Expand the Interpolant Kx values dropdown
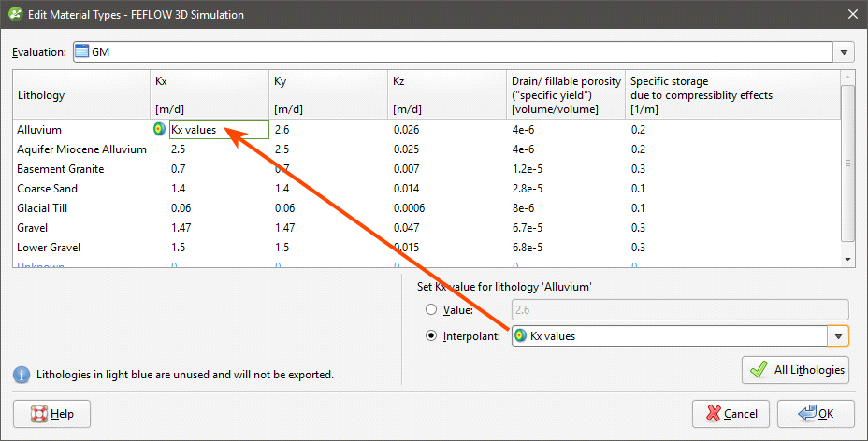This screenshot has width=868, height=441. (x=838, y=336)
